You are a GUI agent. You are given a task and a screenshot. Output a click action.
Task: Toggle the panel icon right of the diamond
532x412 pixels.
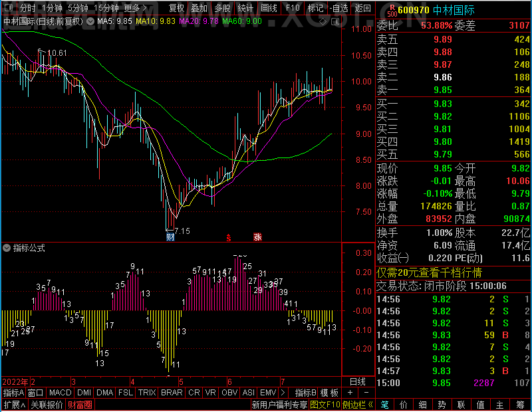click(335, 22)
